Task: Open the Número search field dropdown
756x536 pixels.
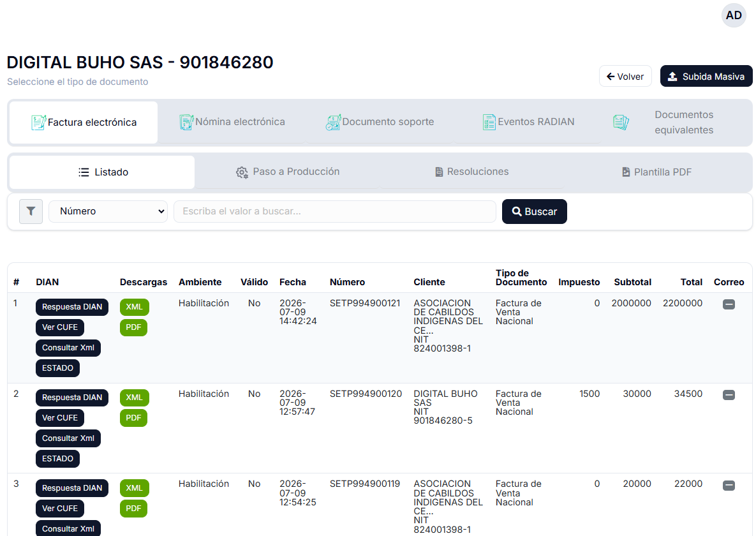Action: [x=108, y=211]
